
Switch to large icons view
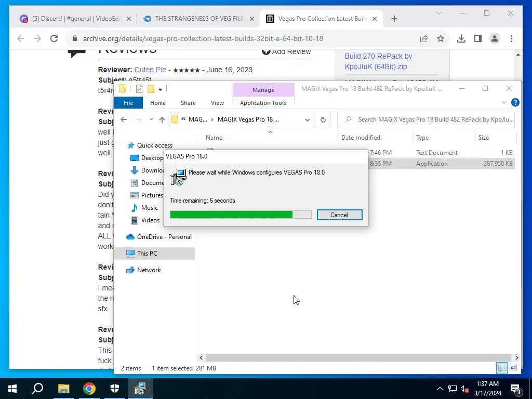513,368
